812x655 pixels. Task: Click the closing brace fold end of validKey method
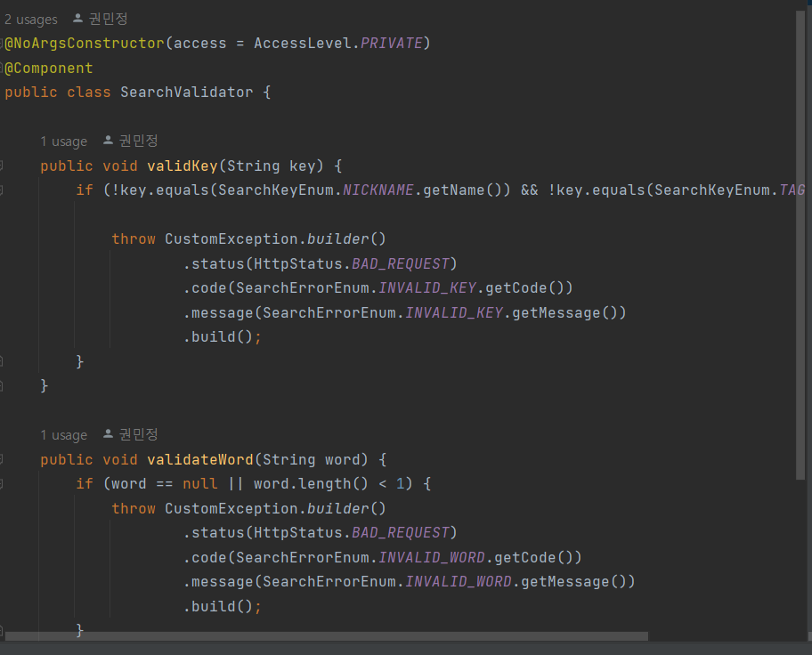[x=2, y=385]
